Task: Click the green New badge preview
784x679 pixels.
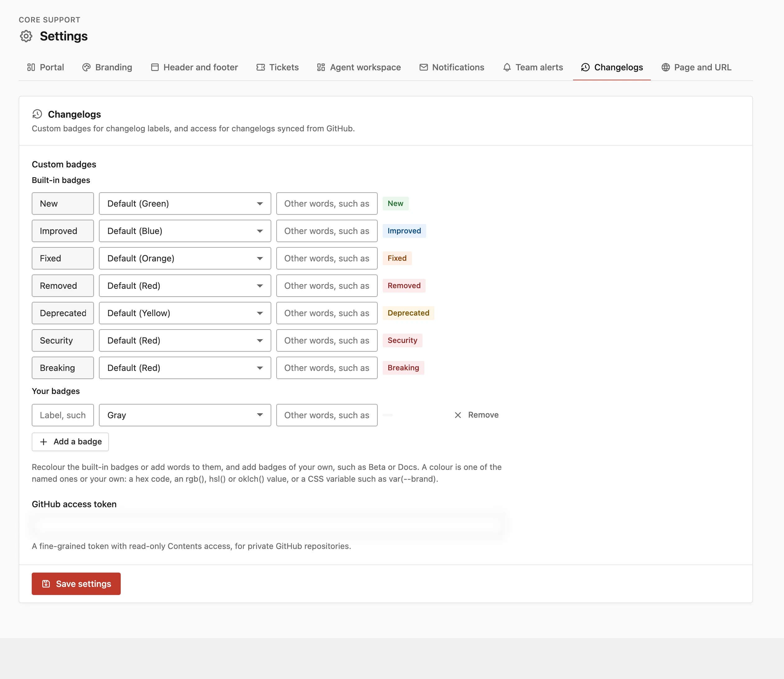Action: [x=395, y=204]
